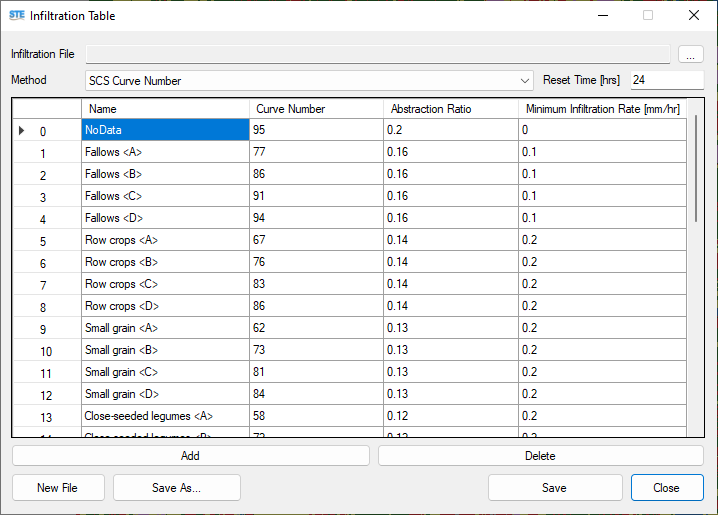Select the row 0 header with arrow
Image resolution: width=718 pixels, height=515 pixels.
(x=47, y=130)
